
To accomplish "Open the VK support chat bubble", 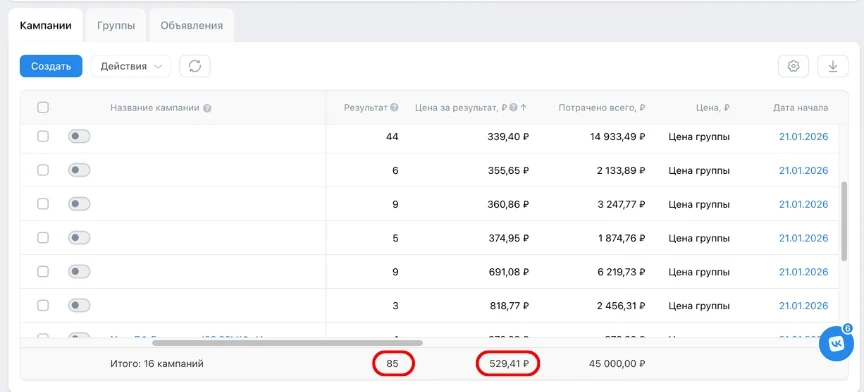I will [x=836, y=343].
